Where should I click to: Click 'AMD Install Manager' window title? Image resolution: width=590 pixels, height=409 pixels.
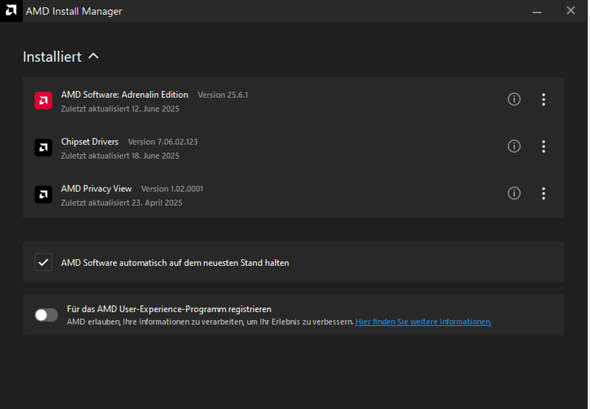coord(74,11)
